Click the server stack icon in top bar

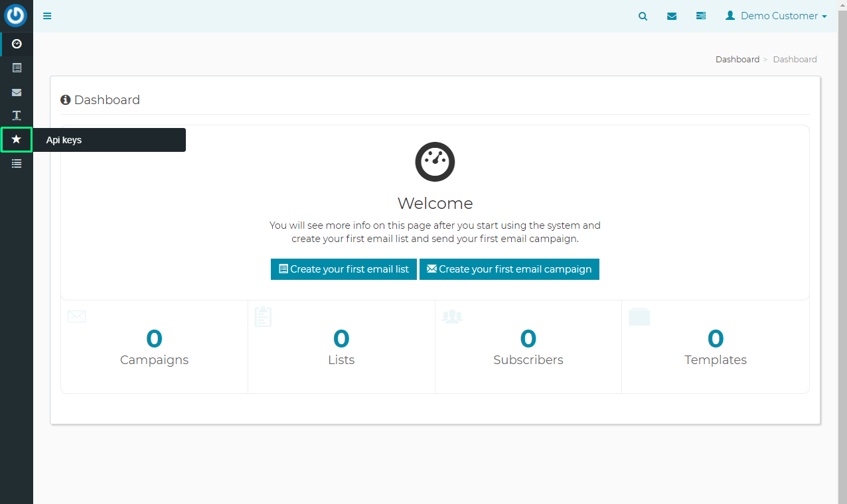coord(701,16)
